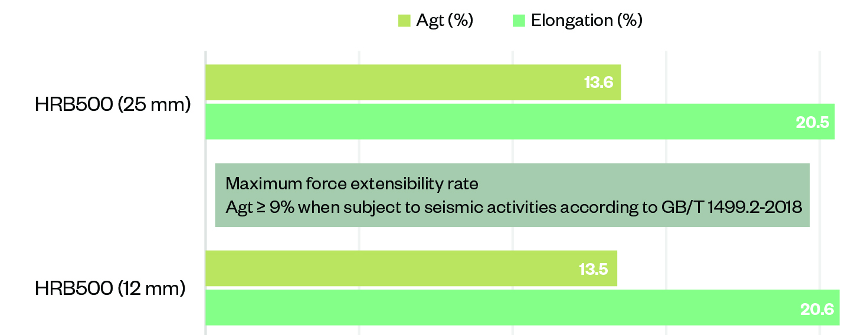Click the Agt (%) legend color swatch
The height and width of the screenshot is (335, 868).
click(404, 21)
